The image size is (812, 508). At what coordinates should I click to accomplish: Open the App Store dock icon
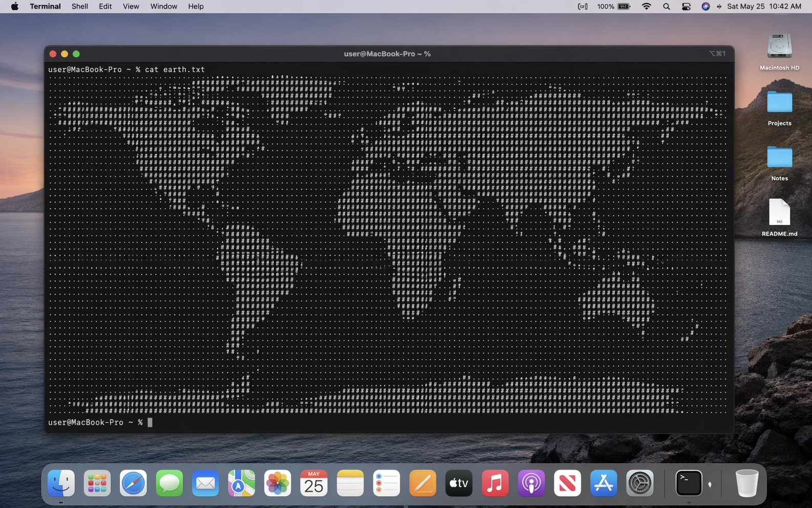click(x=603, y=483)
